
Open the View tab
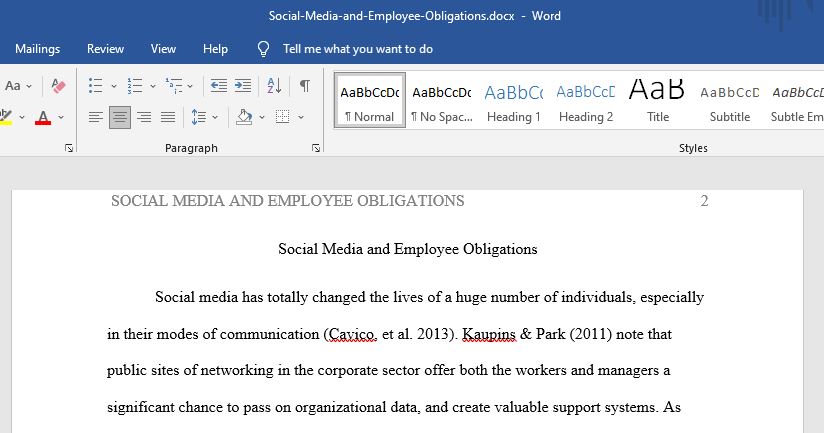[x=163, y=49]
